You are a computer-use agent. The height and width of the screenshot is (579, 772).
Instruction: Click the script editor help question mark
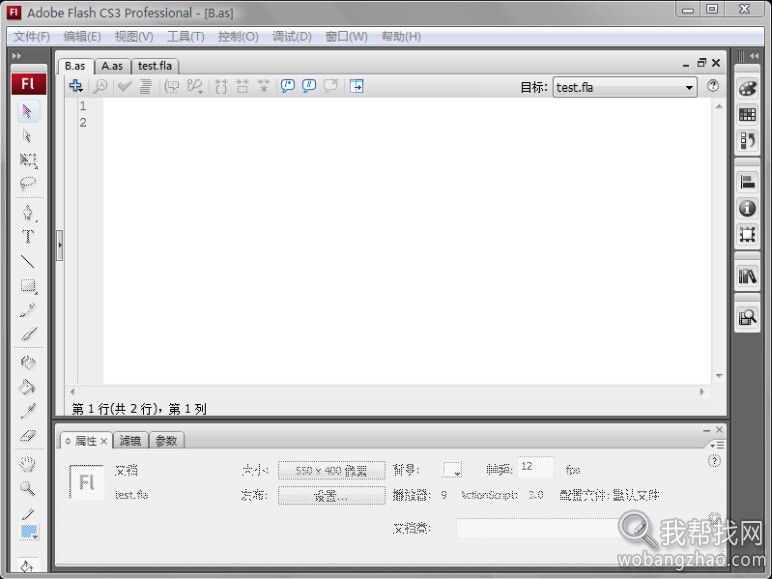(712, 86)
